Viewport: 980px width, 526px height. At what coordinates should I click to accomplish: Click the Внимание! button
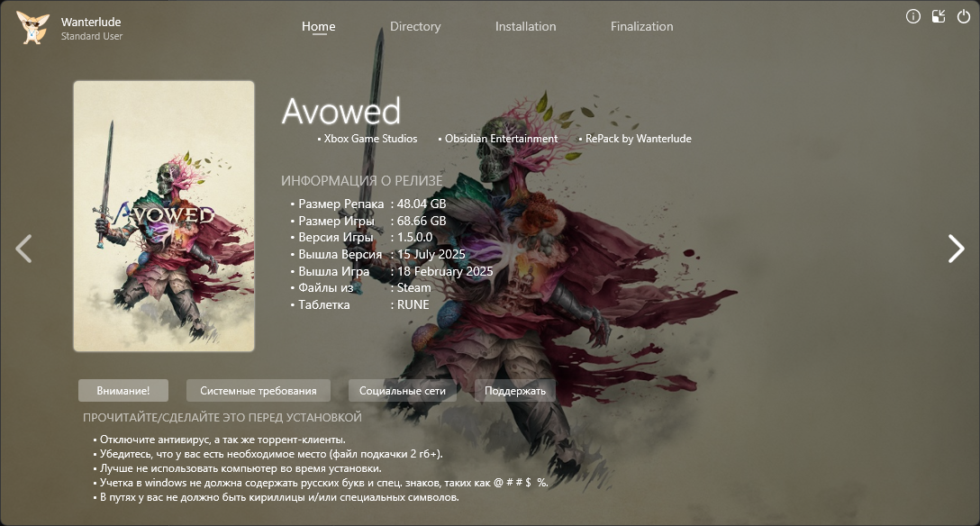pos(123,390)
